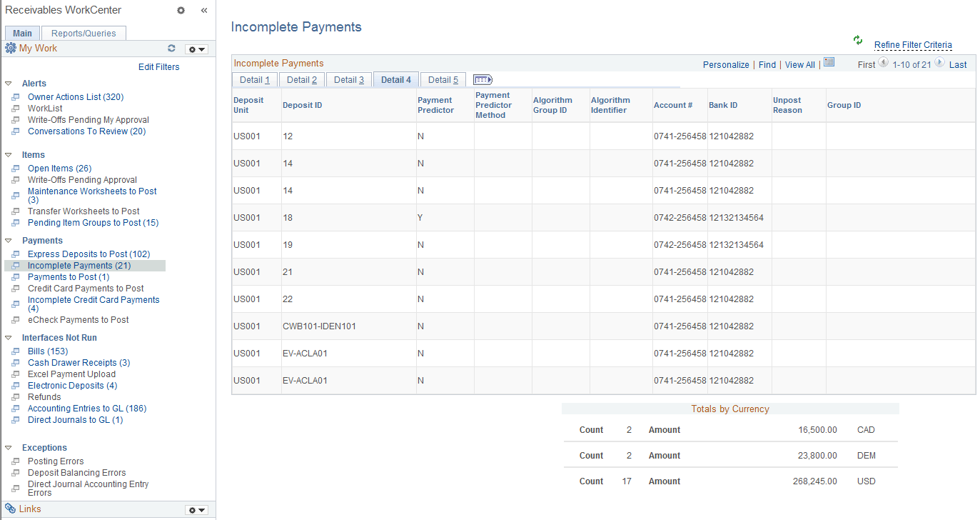The height and width of the screenshot is (520, 980).
Task: Click the grid icon beside Owner Actions List
Action: [17, 96]
